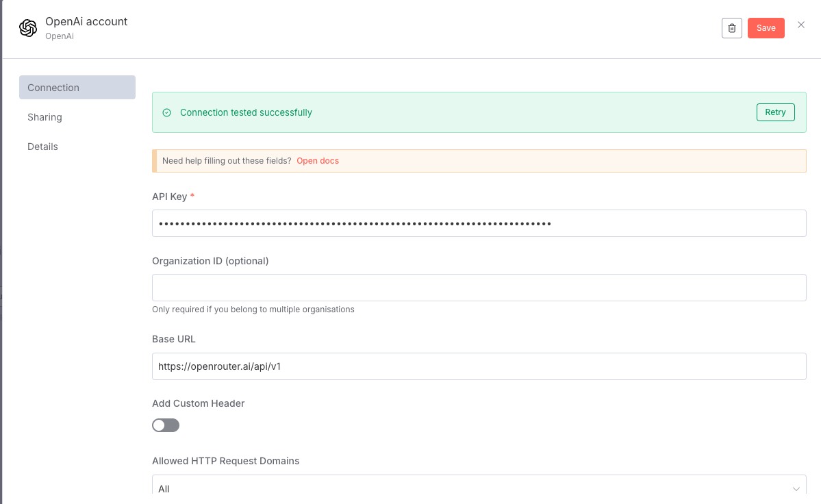
Task: Go to the Details tab
Action: (x=42, y=147)
